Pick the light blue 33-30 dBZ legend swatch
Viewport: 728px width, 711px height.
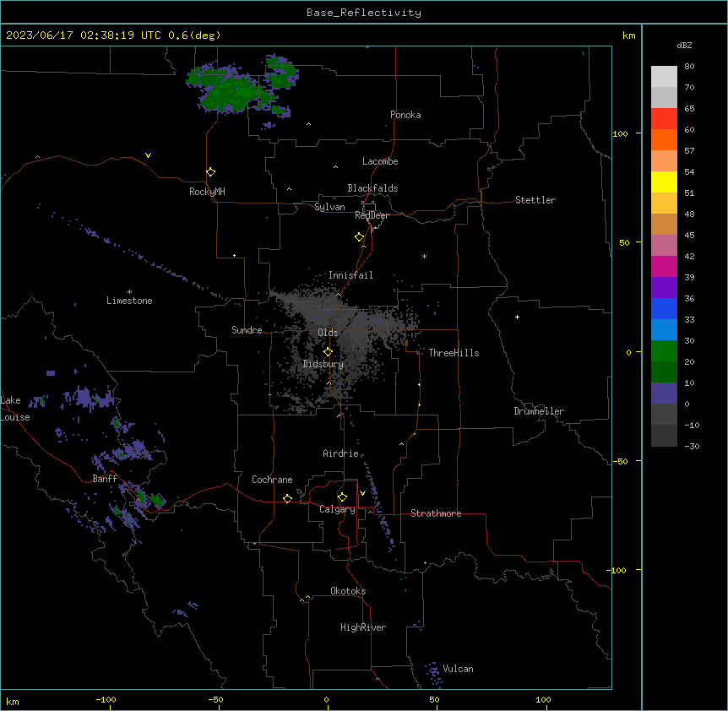pos(664,330)
